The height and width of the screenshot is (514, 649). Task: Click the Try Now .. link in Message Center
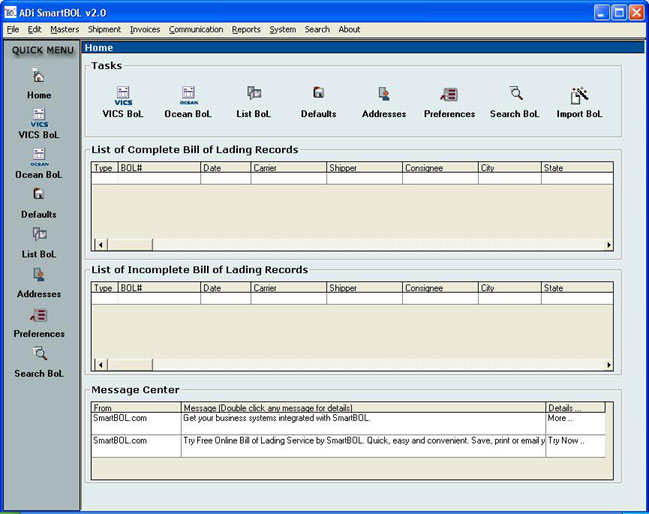pyautogui.click(x=566, y=441)
